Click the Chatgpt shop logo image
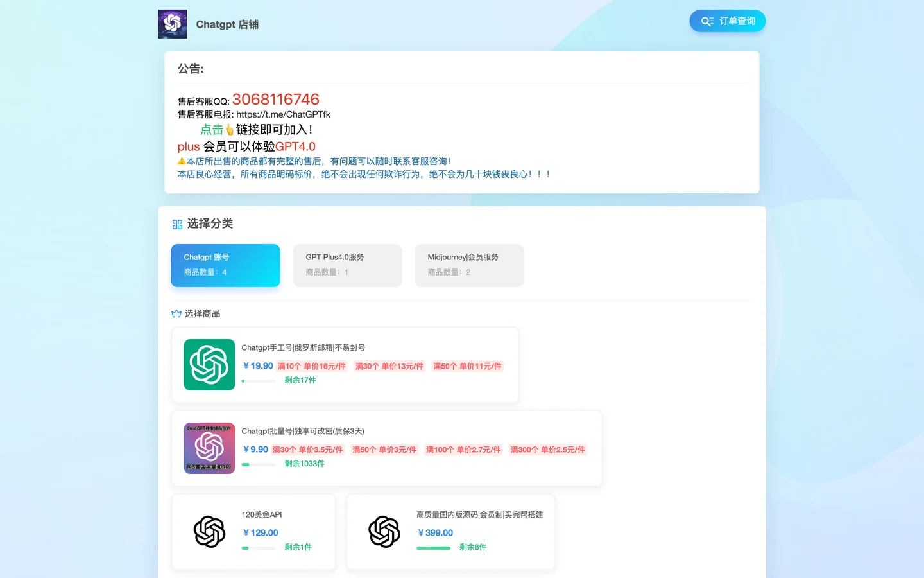The height and width of the screenshot is (578, 924). pyautogui.click(x=173, y=24)
